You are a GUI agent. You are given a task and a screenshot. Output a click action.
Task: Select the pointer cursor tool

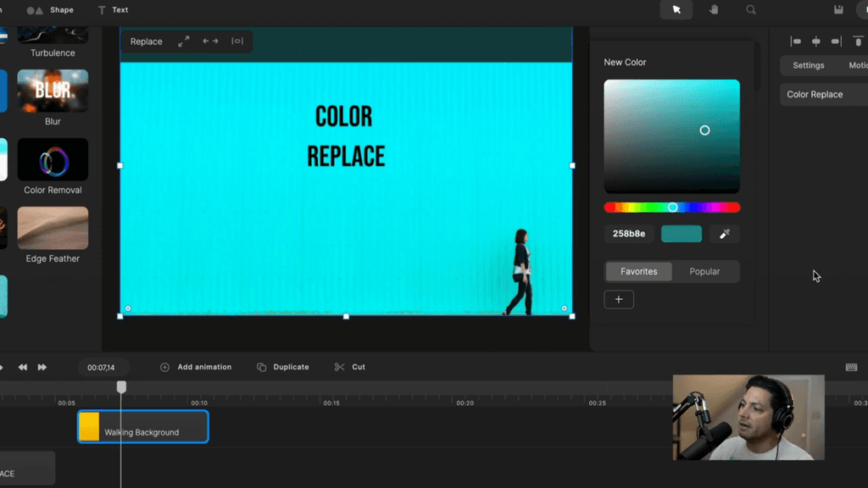pyautogui.click(x=676, y=10)
